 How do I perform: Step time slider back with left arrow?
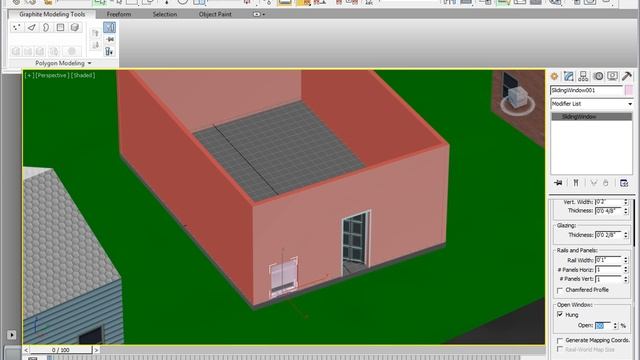(26, 350)
